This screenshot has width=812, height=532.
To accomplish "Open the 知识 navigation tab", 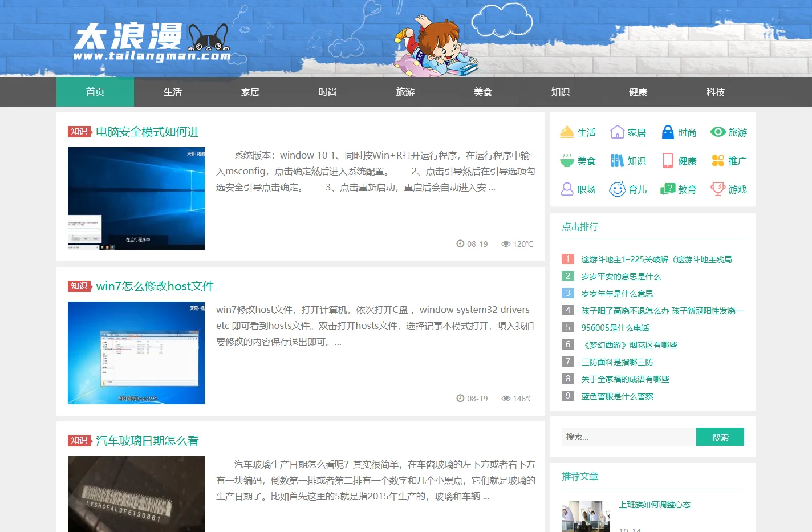I will (561, 92).
